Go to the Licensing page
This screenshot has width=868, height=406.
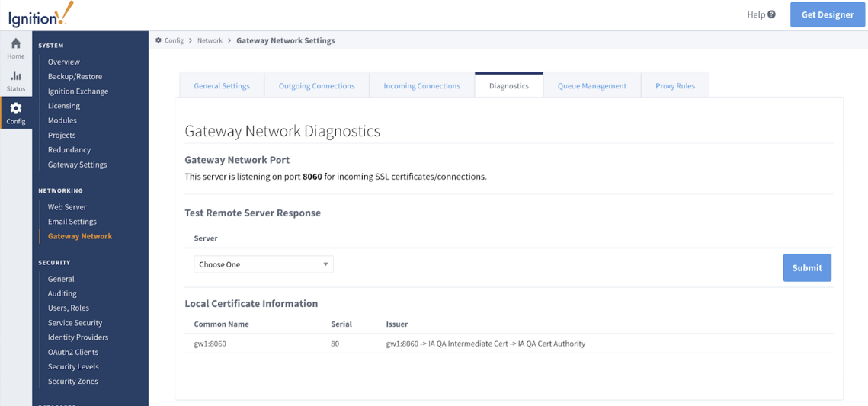(x=64, y=106)
